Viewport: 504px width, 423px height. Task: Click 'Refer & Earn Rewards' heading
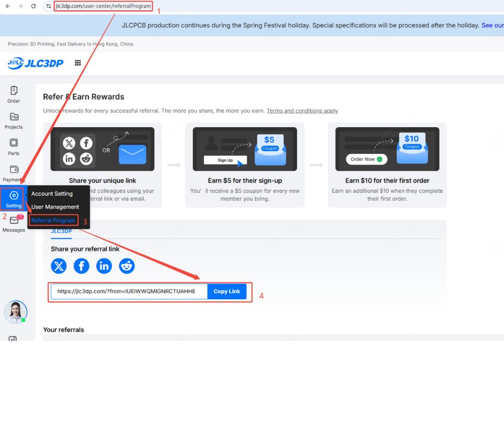pos(84,97)
